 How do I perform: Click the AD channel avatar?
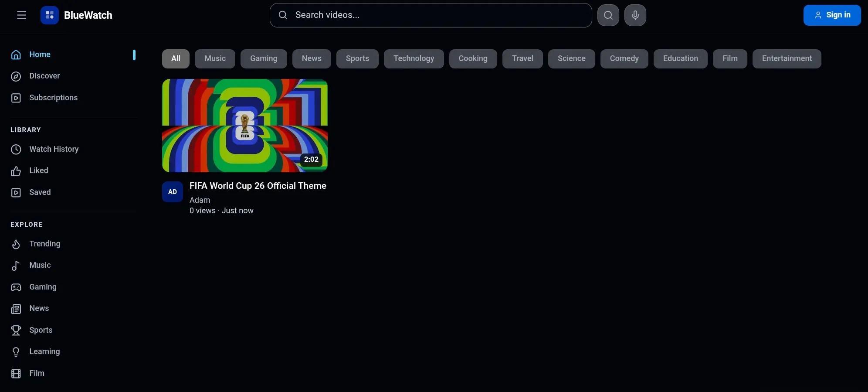coord(173,192)
